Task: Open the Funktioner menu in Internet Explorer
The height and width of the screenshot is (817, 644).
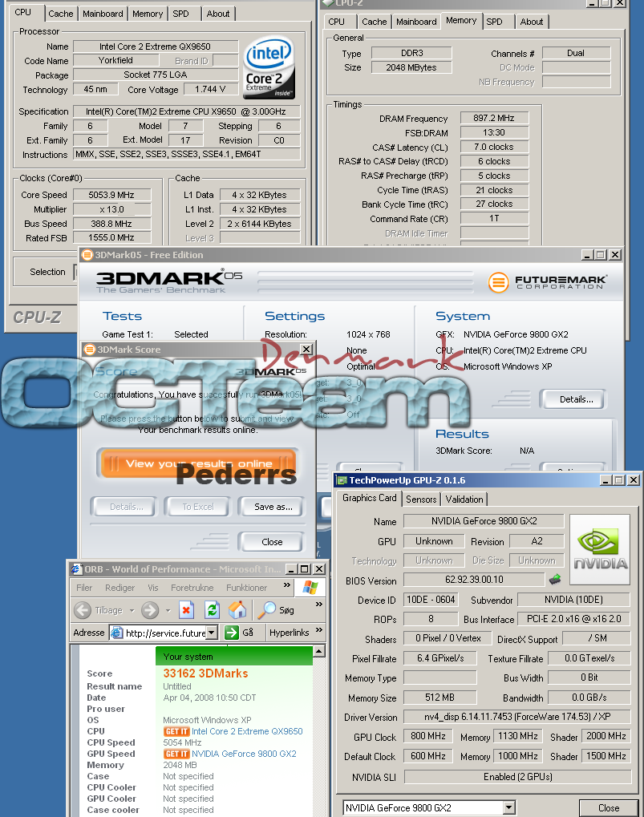Action: tap(246, 588)
